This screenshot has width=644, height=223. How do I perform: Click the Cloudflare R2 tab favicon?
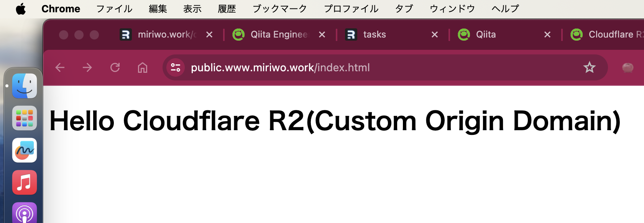click(x=577, y=34)
